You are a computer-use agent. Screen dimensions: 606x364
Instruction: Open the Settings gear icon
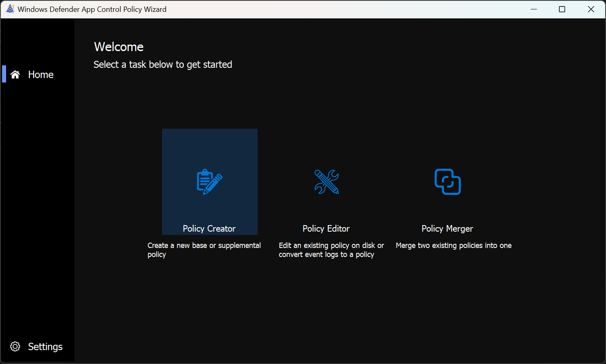tap(15, 346)
